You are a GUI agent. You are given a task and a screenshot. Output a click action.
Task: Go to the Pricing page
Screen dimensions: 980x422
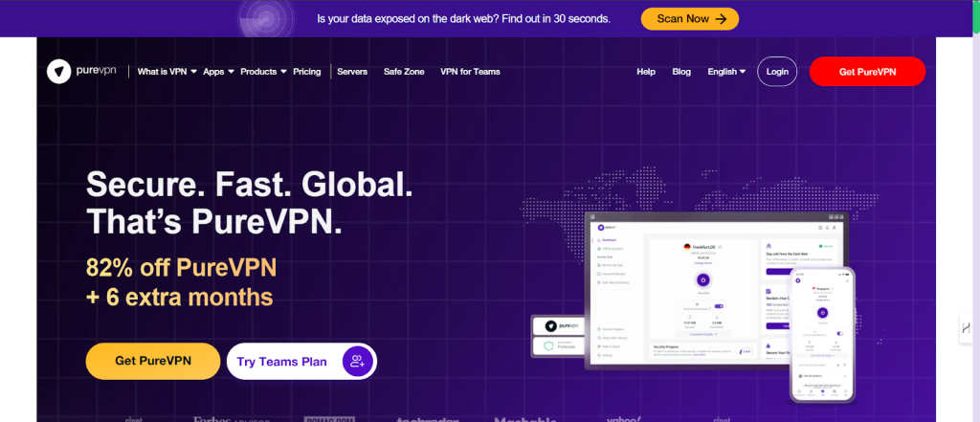307,72
